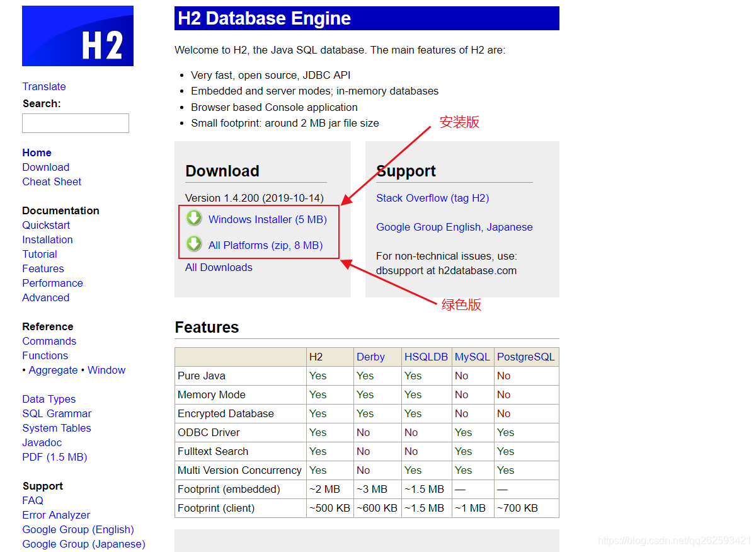Download PDF (1.5 MB) documentation
Screen dimensions: 756x552
[x=55, y=457]
